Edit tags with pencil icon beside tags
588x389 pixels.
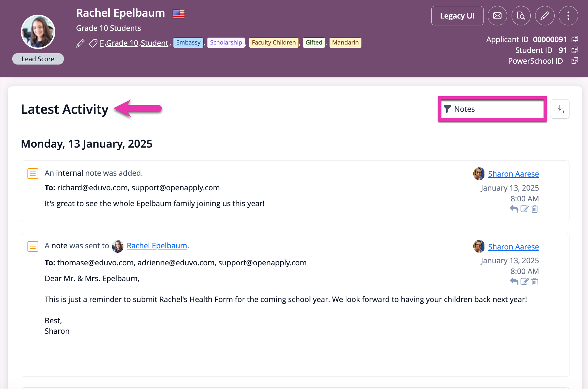click(x=80, y=43)
